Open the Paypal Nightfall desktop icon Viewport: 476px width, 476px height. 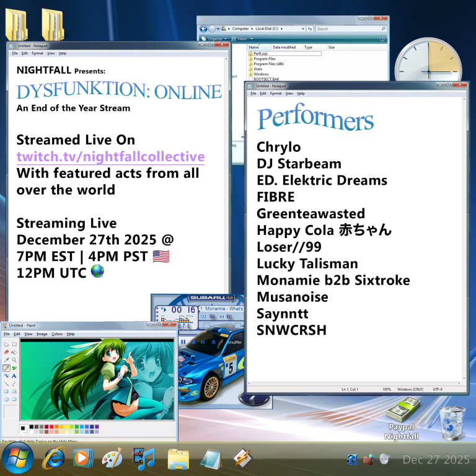tap(402, 419)
